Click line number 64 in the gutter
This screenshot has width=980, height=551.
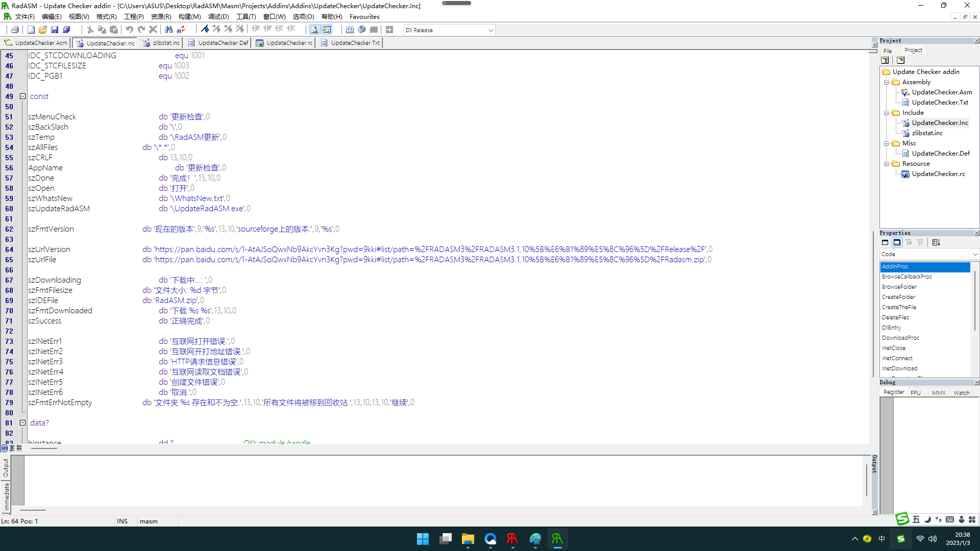click(x=9, y=249)
